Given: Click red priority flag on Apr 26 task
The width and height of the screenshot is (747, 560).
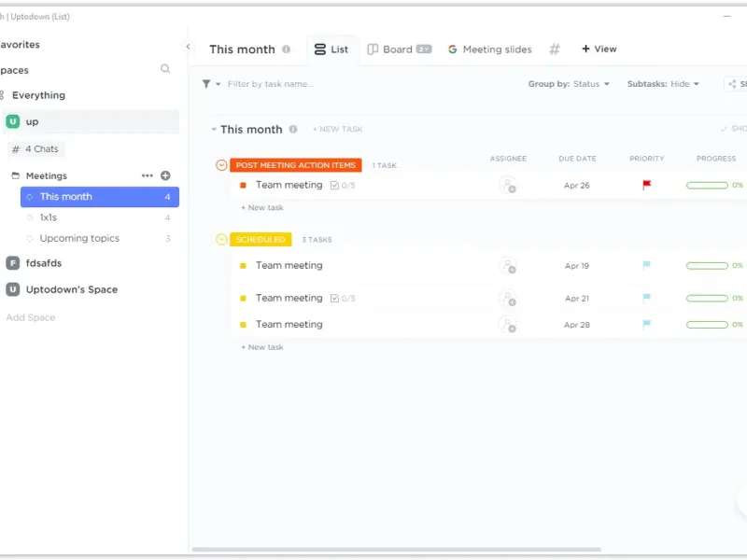Looking at the screenshot, I should 647,185.
